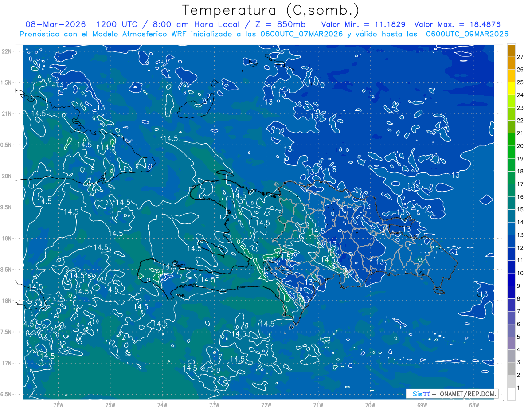Click the '22N' latitude label
Viewport: 532px width, 411px height.
tap(7, 51)
